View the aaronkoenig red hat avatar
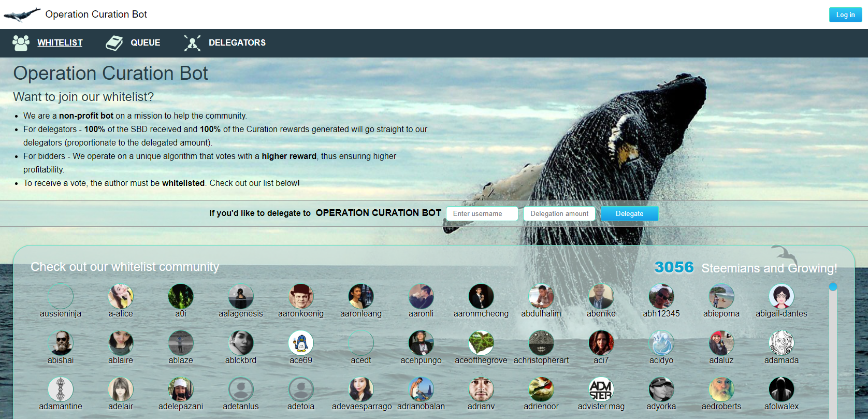The height and width of the screenshot is (419, 868). pos(301,296)
